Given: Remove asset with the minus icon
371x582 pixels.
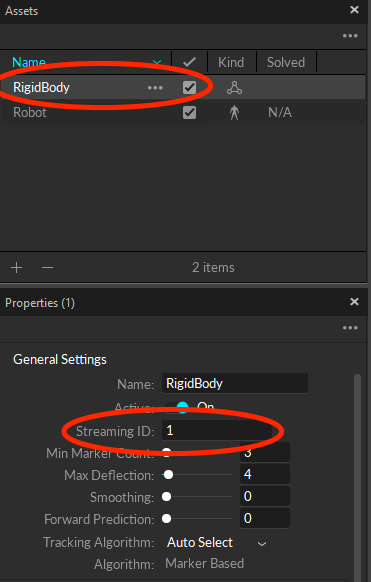Looking at the screenshot, I should 47,267.
